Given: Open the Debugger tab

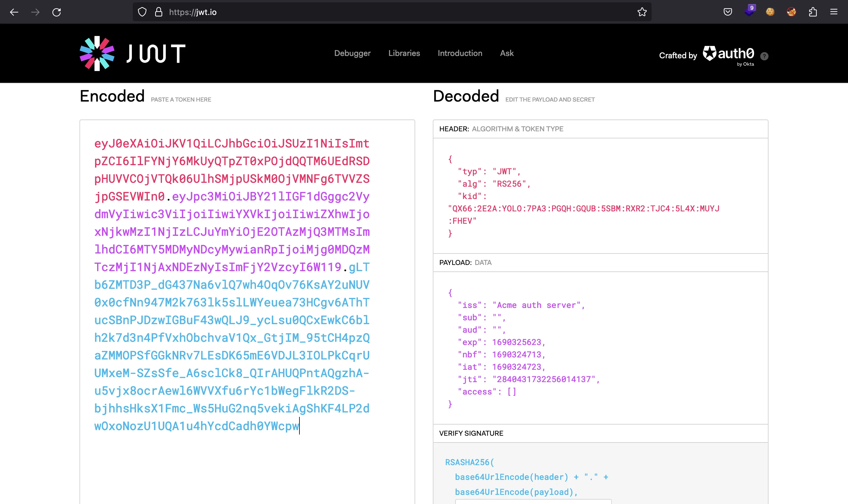Looking at the screenshot, I should click(352, 53).
